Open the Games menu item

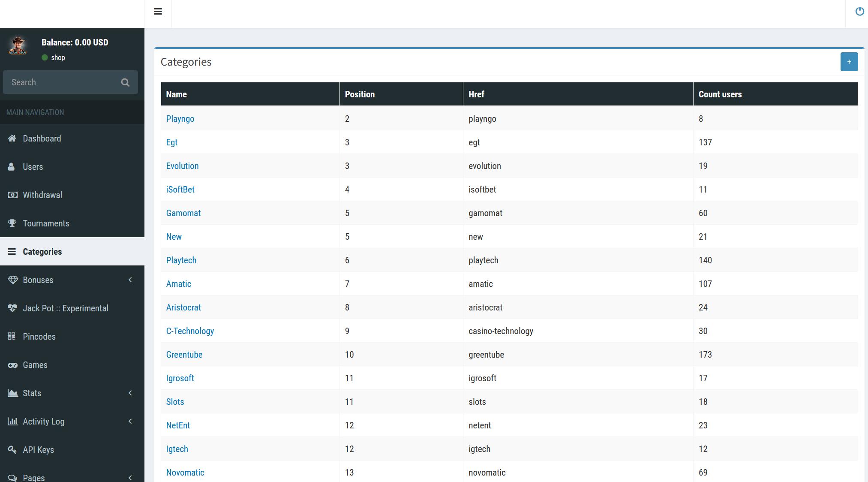tap(72, 365)
